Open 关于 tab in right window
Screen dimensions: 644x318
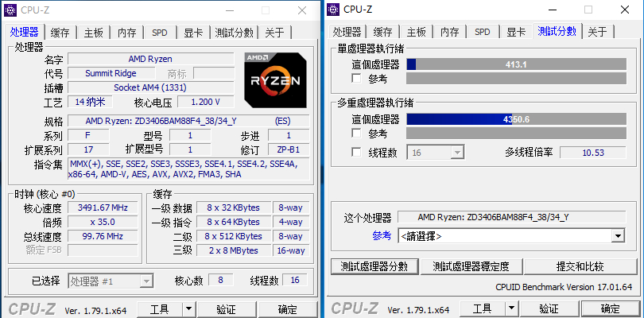(x=597, y=32)
